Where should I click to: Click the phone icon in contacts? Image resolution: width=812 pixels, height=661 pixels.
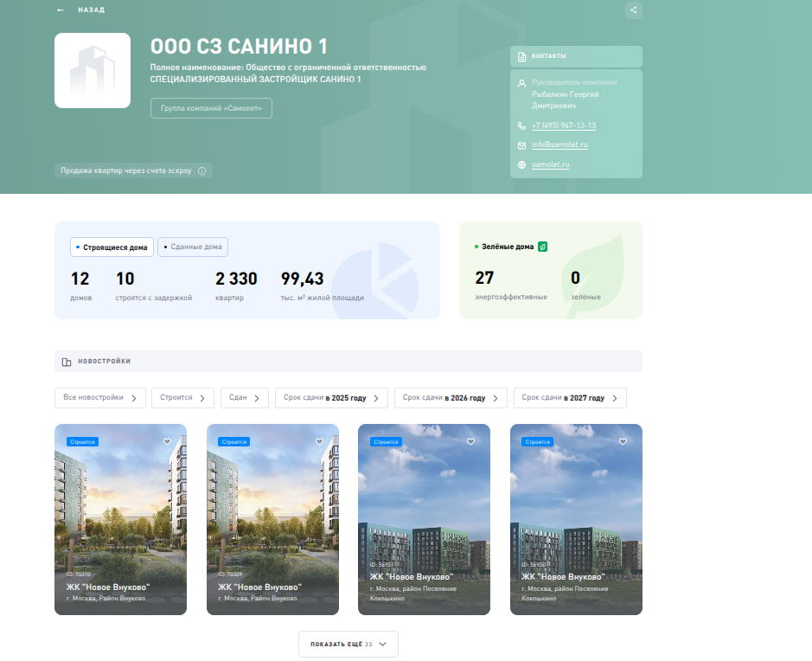(x=521, y=126)
